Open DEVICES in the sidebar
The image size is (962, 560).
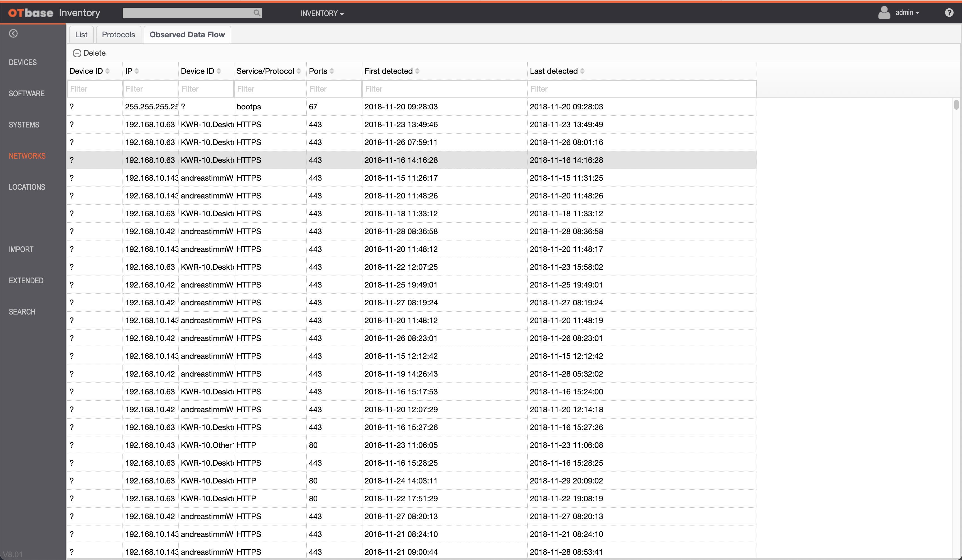(x=23, y=63)
